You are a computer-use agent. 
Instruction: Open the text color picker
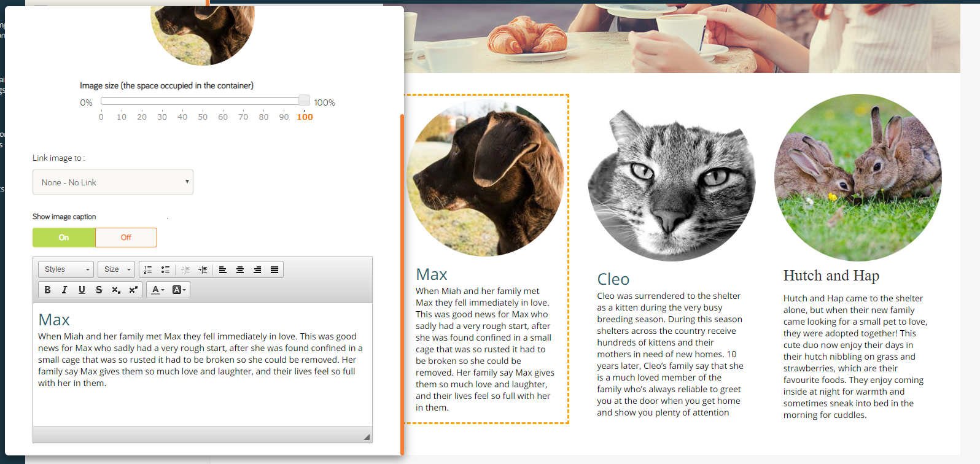click(158, 290)
